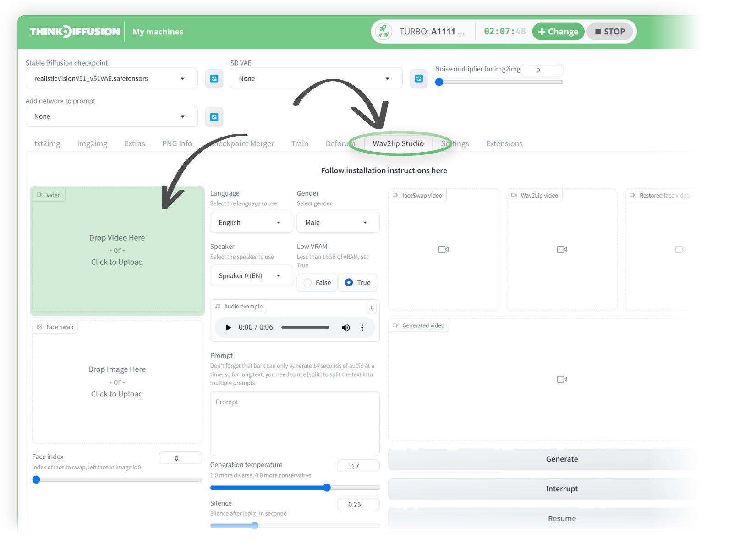756x550 pixels.
Task: Stop the running machine
Action: (x=610, y=32)
